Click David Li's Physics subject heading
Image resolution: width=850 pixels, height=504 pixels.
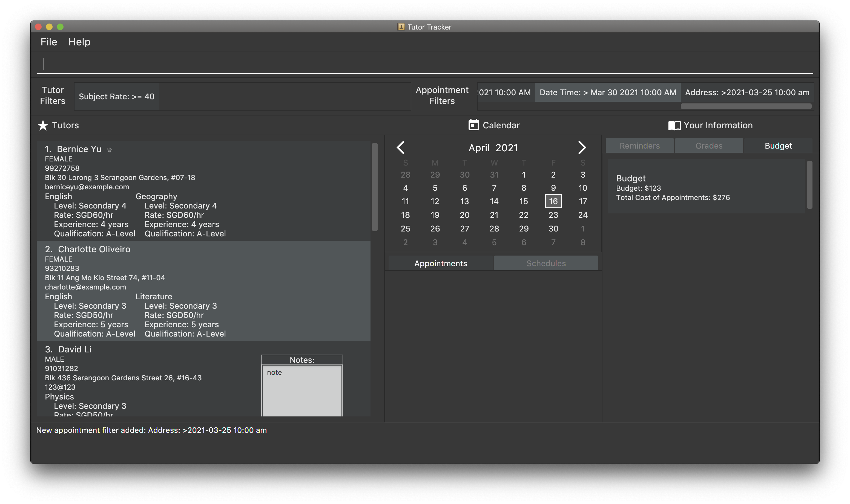click(59, 397)
